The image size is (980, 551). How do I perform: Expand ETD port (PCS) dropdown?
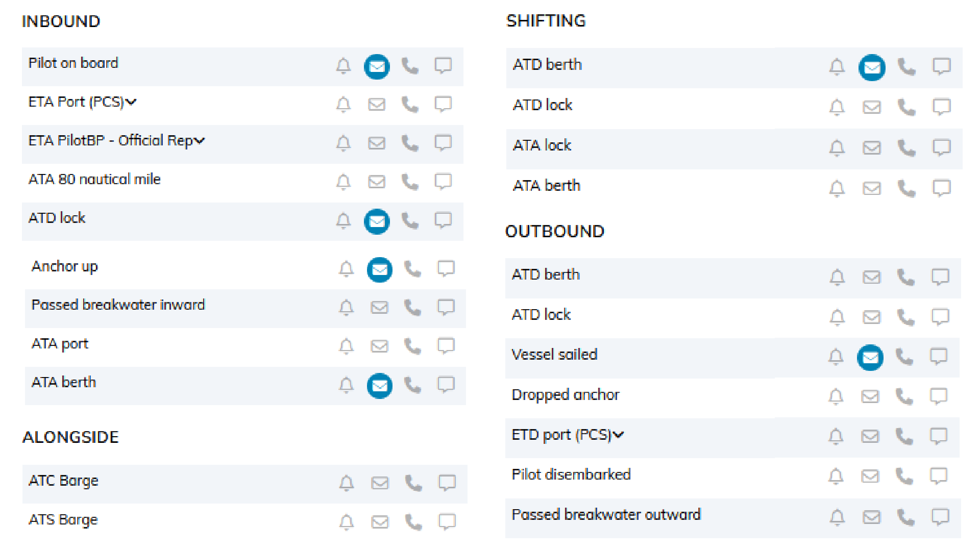(619, 435)
